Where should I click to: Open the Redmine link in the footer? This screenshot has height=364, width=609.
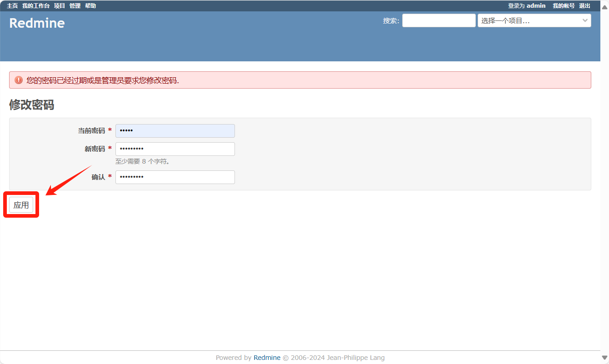coord(267,358)
